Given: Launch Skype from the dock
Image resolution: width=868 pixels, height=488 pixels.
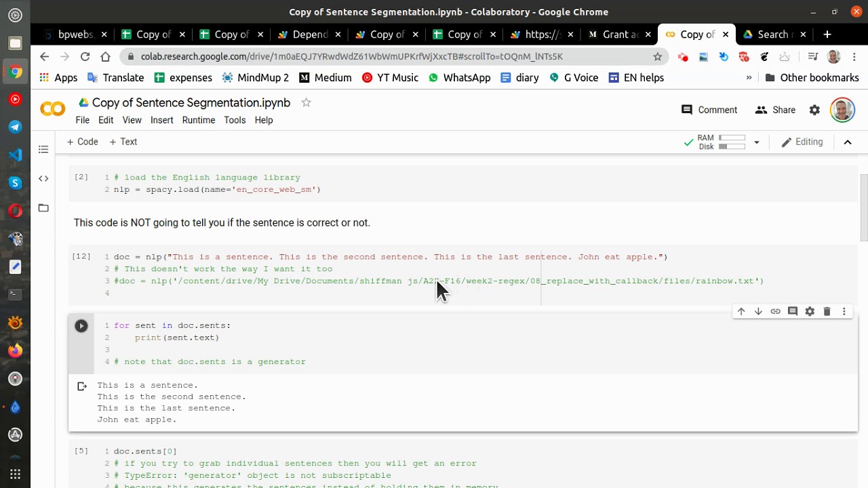Looking at the screenshot, I should coord(15,182).
